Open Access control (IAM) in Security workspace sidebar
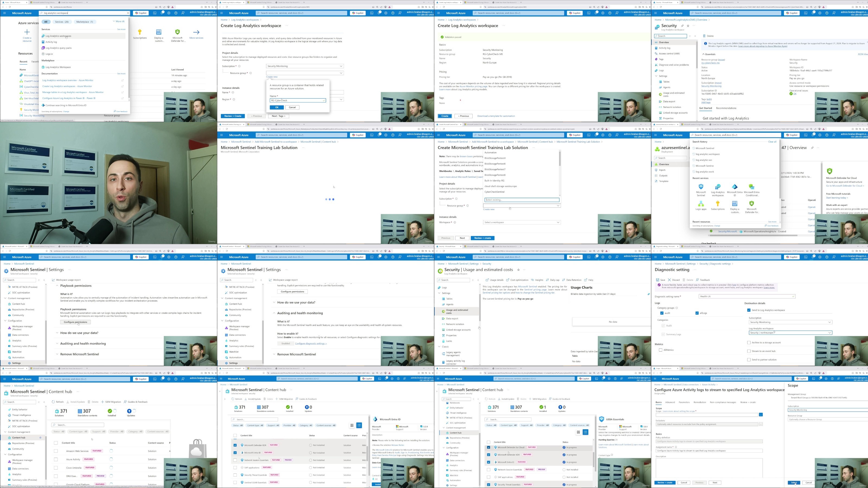Screen dimensions: 868x488 pos(669,54)
